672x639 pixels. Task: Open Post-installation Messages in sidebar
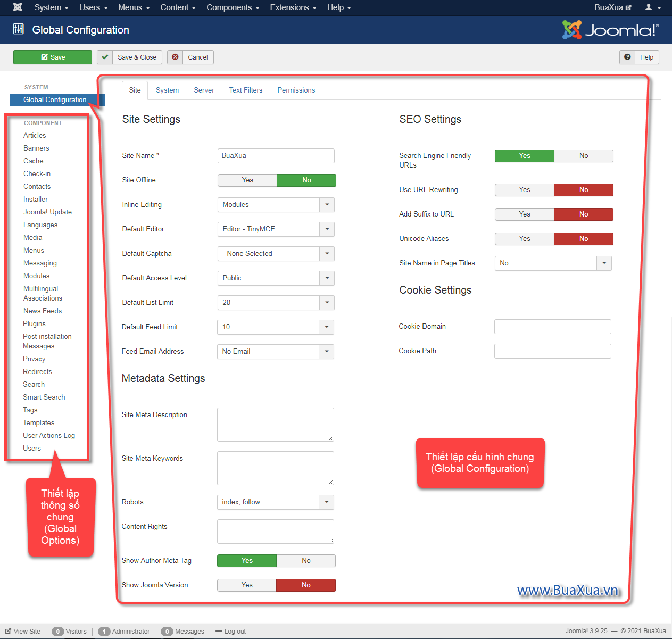47,342
